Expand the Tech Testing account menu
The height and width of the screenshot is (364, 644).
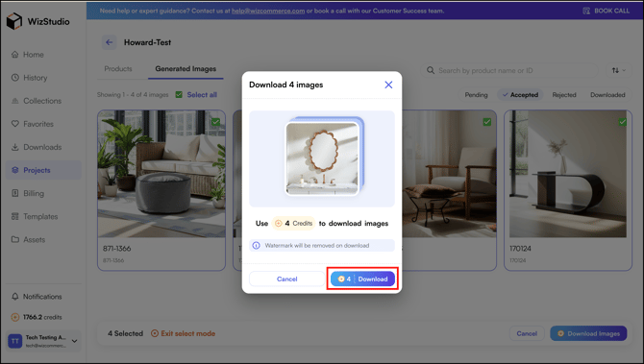point(74,341)
